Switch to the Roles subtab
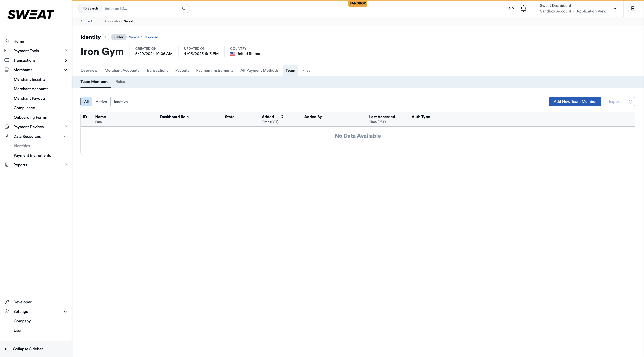644x357 pixels. tap(120, 82)
